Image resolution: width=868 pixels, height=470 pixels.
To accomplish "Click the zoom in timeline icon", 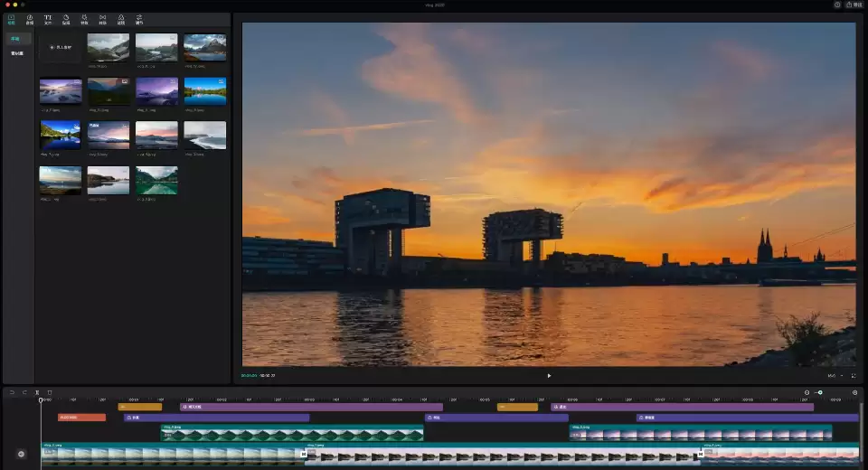I will (854, 392).
